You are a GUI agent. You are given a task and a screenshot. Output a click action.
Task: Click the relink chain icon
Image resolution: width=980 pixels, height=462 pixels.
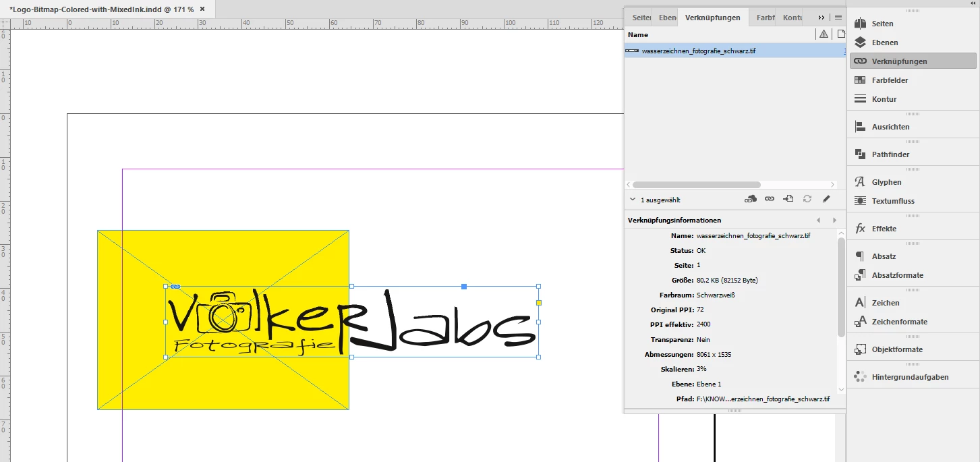[769, 199]
